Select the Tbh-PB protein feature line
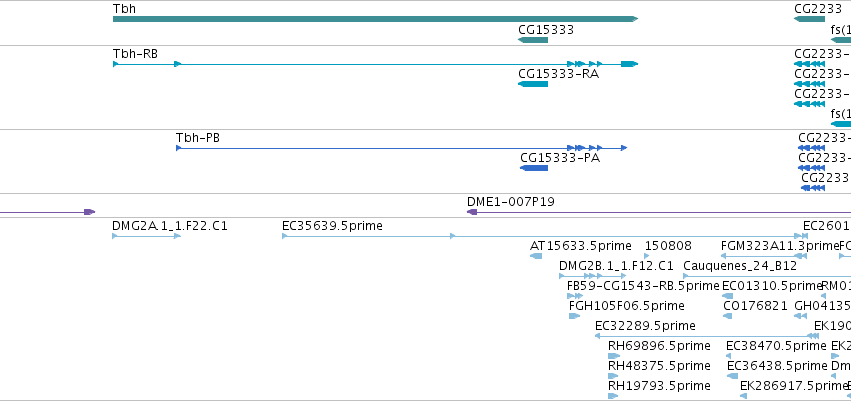 point(402,148)
